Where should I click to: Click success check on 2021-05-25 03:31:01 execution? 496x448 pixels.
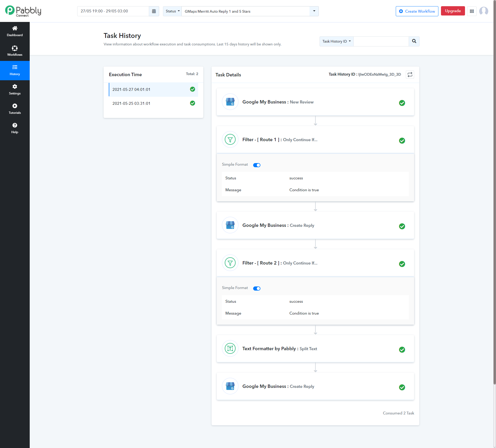pos(192,103)
